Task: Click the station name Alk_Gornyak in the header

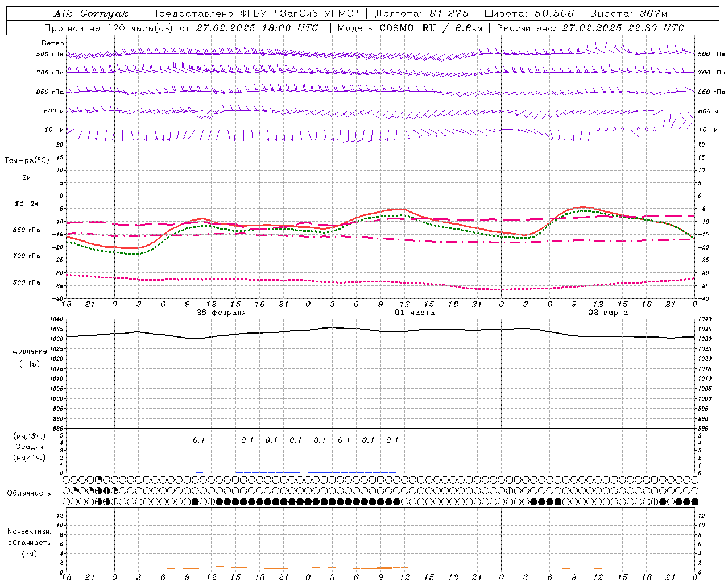Action: click(x=91, y=14)
